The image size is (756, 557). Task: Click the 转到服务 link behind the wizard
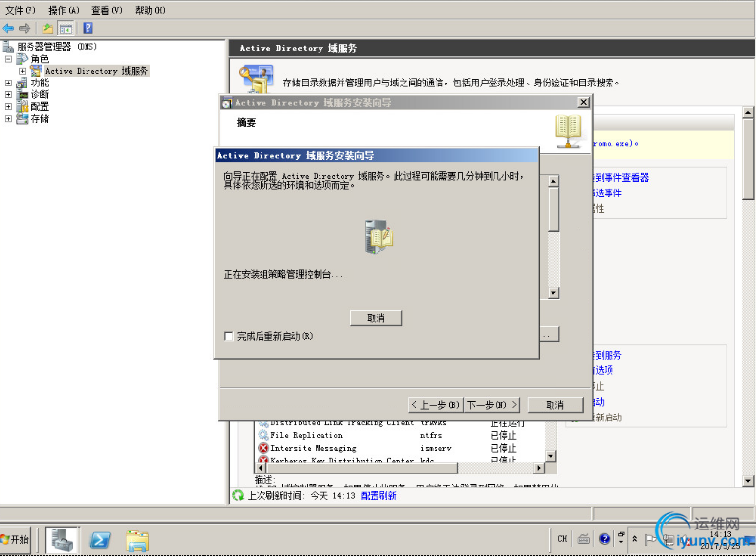pyautogui.click(x=608, y=355)
